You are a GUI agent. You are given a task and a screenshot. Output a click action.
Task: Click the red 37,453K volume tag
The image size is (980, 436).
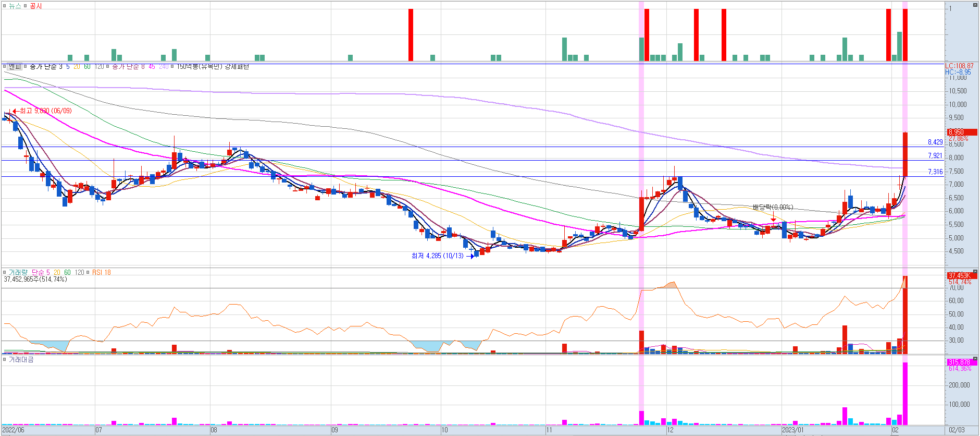[x=962, y=275]
